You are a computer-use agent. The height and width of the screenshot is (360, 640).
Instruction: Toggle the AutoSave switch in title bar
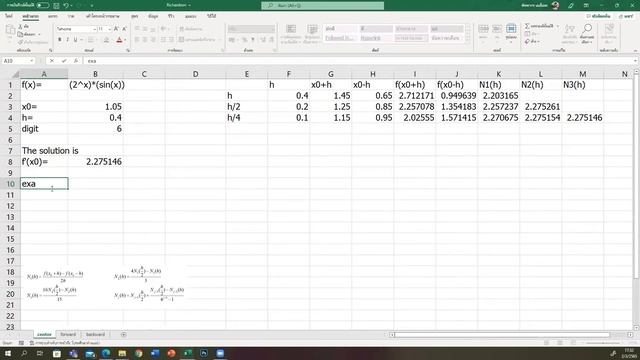pyautogui.click(x=42, y=5)
